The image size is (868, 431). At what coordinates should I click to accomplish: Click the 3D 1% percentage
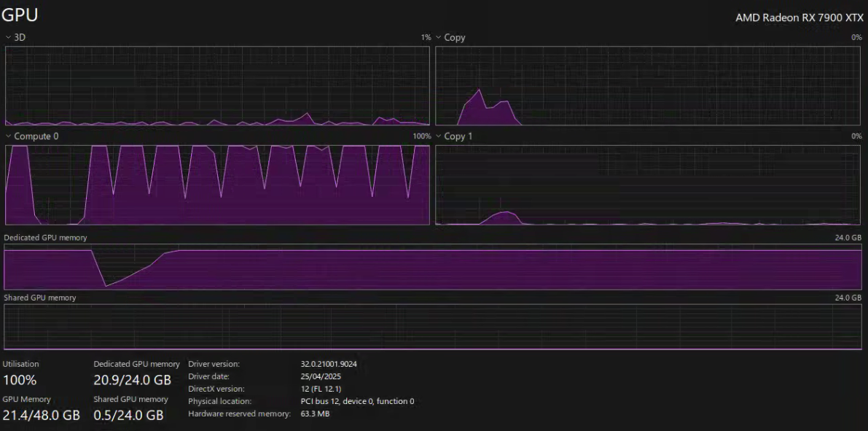pyautogui.click(x=426, y=38)
